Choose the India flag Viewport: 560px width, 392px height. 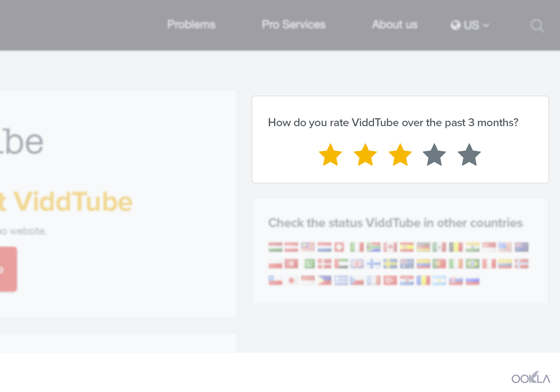point(472,247)
